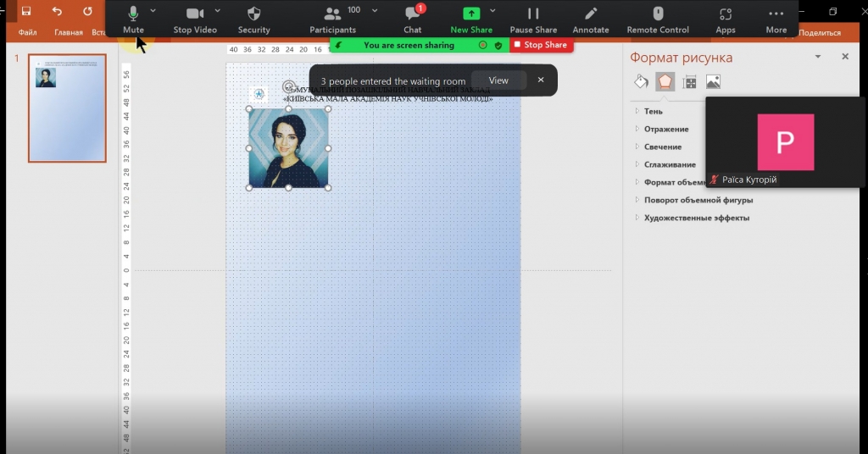Image resolution: width=868 pixels, height=454 pixels.
Task: Open Chat with unread message badge
Action: point(413,20)
